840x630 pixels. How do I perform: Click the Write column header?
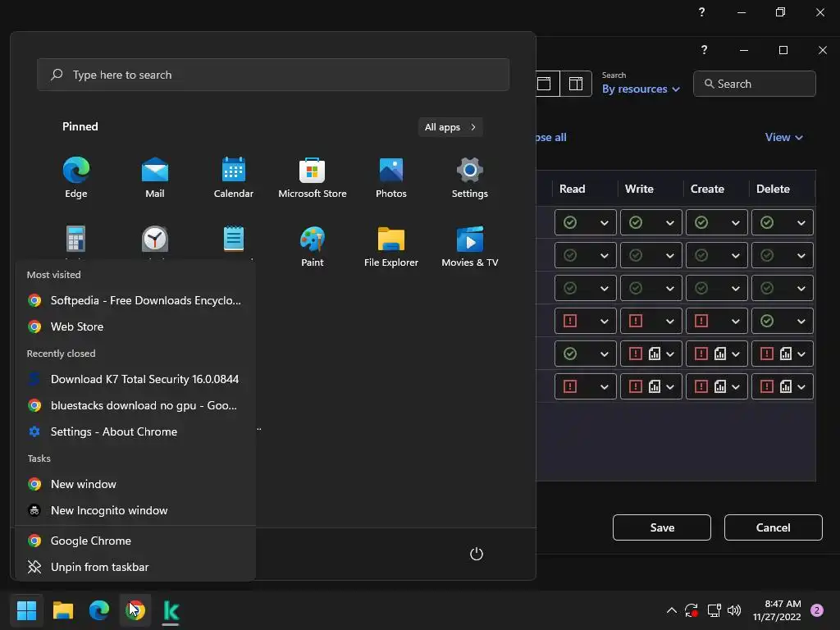tap(639, 189)
